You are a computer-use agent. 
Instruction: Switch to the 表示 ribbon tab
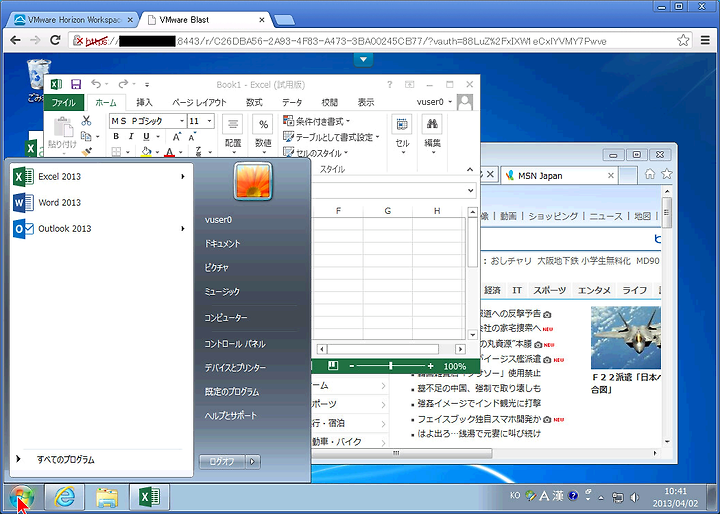(x=366, y=102)
